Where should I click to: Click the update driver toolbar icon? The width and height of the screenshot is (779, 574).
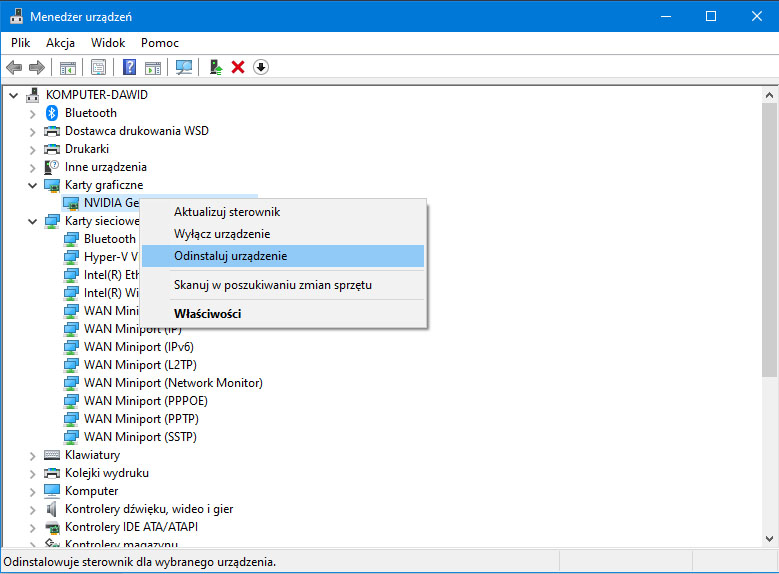pos(215,67)
